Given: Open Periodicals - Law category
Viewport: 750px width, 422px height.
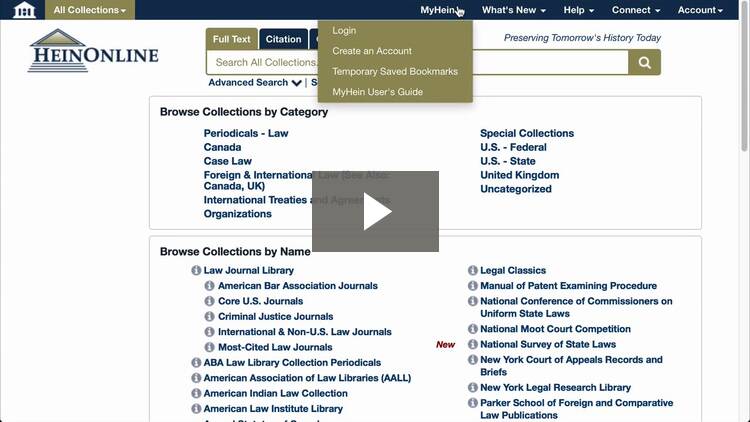Looking at the screenshot, I should [x=246, y=133].
